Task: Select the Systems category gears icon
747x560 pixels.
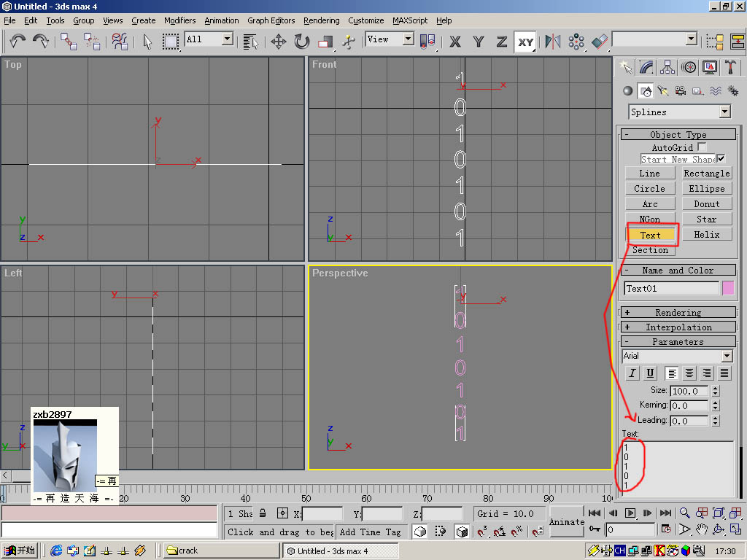Action: 733,91
